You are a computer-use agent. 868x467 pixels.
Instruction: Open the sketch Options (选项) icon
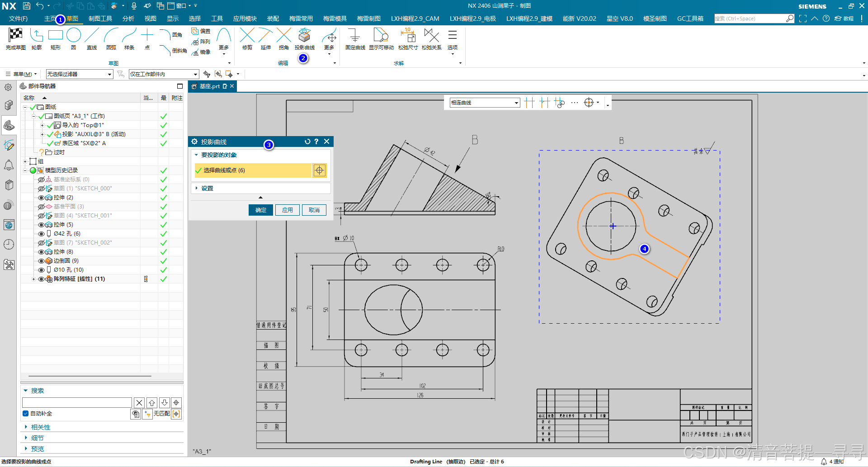coord(453,35)
